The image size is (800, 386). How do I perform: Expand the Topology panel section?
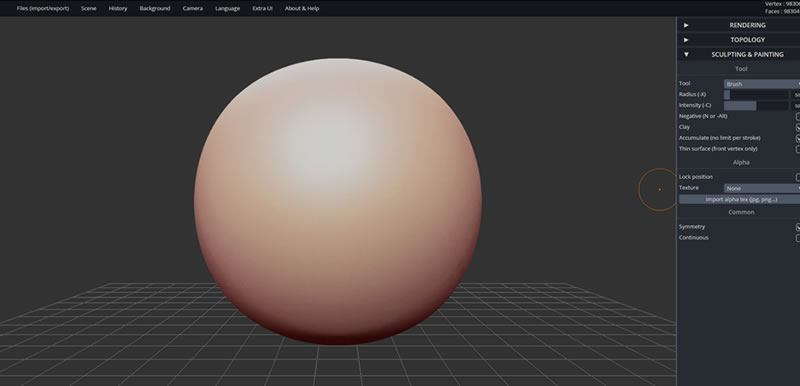[739, 40]
